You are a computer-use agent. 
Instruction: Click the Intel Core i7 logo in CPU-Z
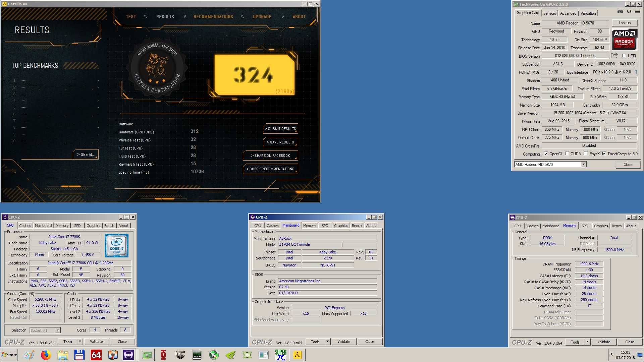pyautogui.click(x=117, y=246)
